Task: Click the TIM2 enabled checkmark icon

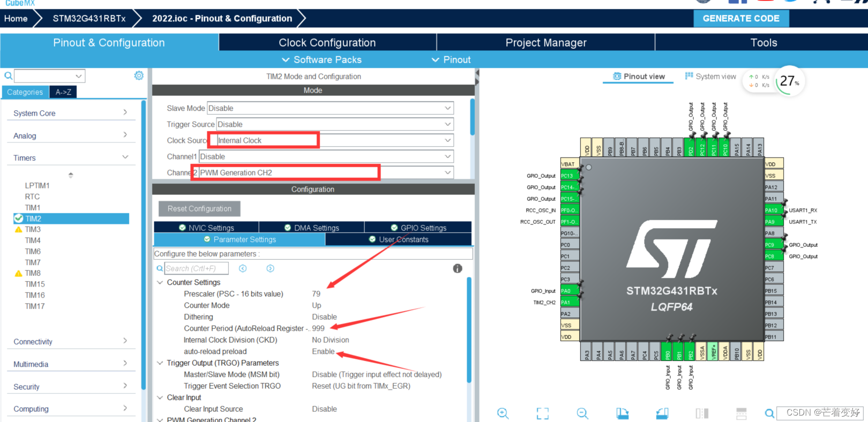Action: coord(19,218)
